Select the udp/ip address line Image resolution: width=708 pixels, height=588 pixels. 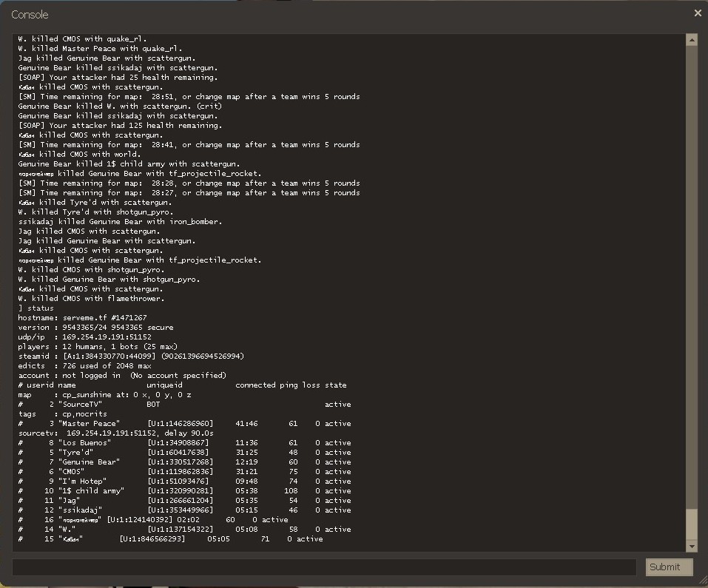click(85, 337)
